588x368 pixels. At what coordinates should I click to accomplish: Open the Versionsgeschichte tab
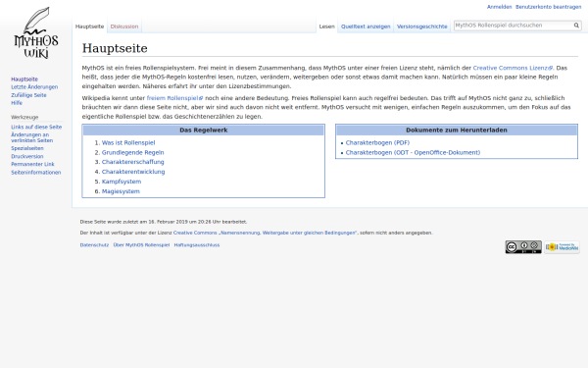coord(421,26)
